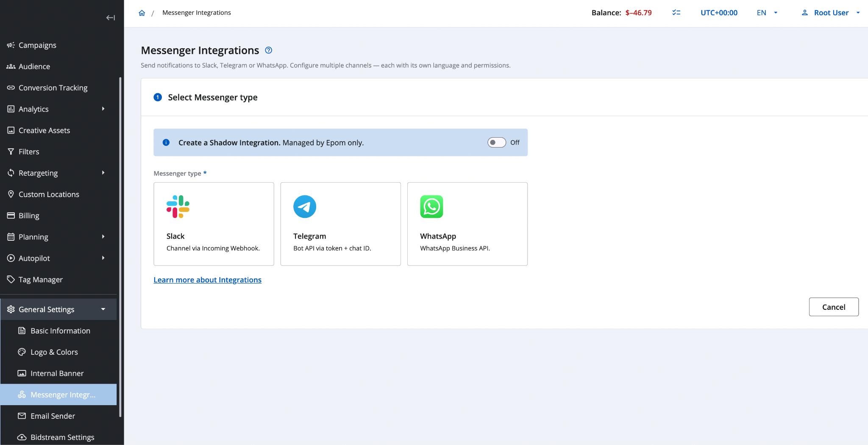Click the Filters funnel icon
The height and width of the screenshot is (445, 868).
11,151
